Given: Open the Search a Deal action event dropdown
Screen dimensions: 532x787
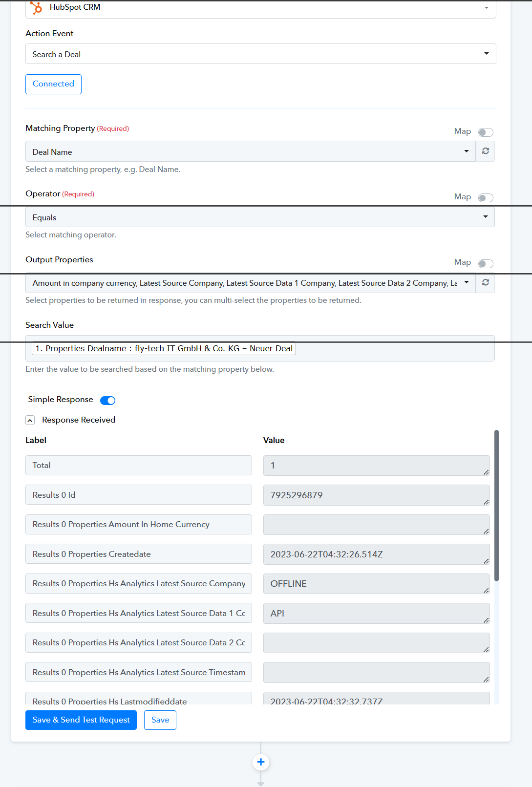Looking at the screenshot, I should [x=260, y=54].
